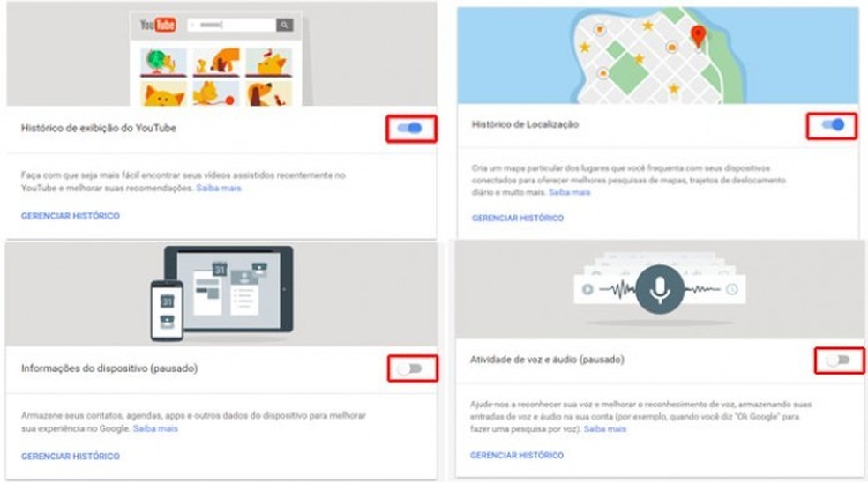868x483 pixels.
Task: Click the YouTube logo in the illustration
Action: coord(158,25)
